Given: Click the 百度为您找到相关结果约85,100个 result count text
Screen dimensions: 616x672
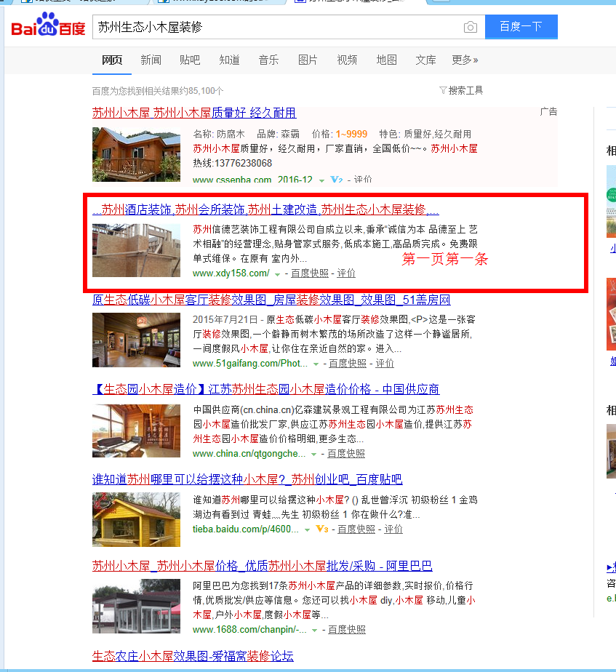Looking at the screenshot, I should pyautogui.click(x=158, y=91).
